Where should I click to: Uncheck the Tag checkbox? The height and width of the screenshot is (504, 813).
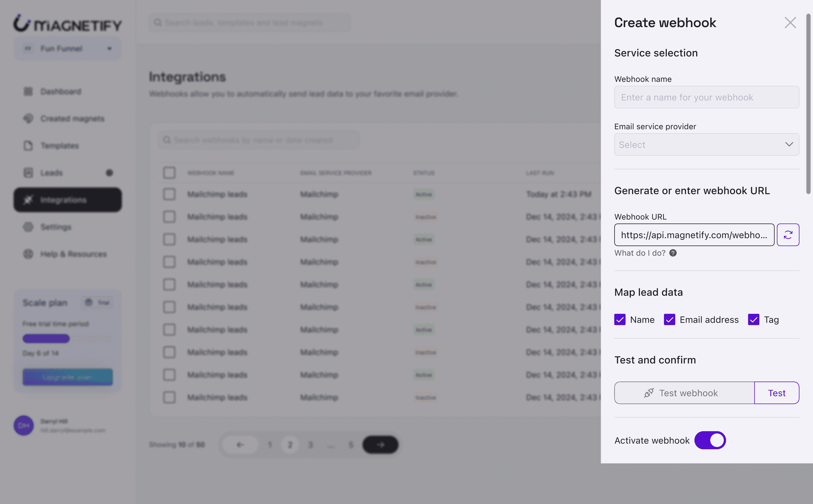point(753,319)
